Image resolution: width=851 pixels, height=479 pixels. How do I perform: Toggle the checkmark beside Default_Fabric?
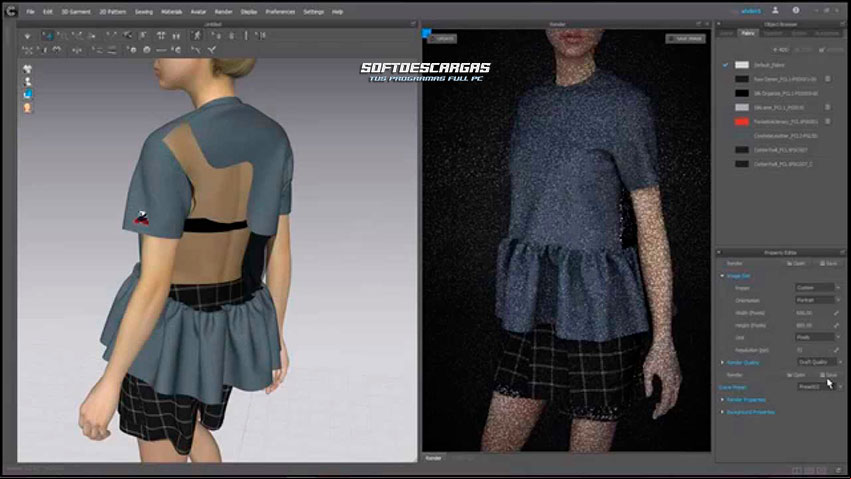tap(725, 65)
